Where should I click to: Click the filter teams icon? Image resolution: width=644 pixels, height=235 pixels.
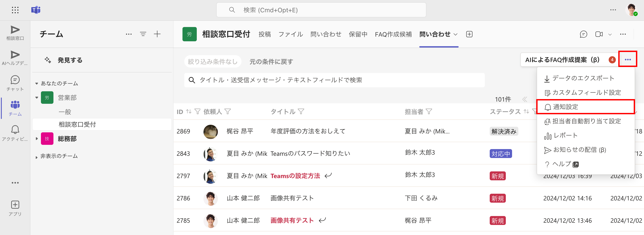click(143, 34)
